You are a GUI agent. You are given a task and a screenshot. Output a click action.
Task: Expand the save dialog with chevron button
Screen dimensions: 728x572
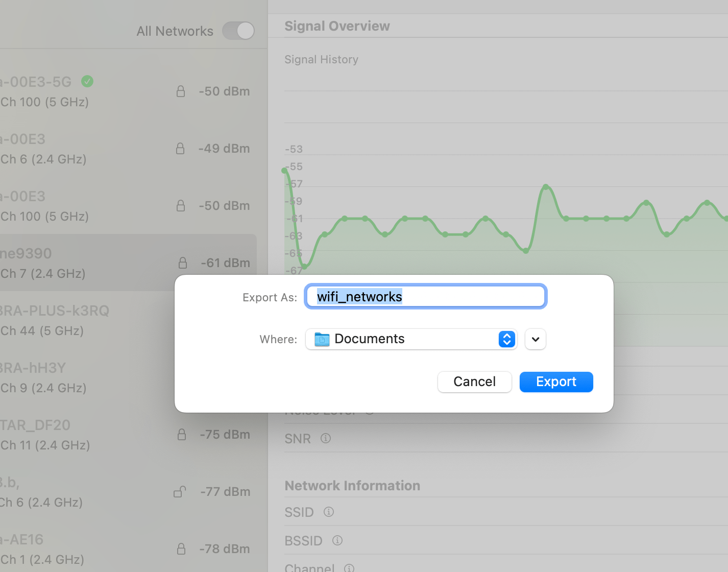tap(536, 339)
